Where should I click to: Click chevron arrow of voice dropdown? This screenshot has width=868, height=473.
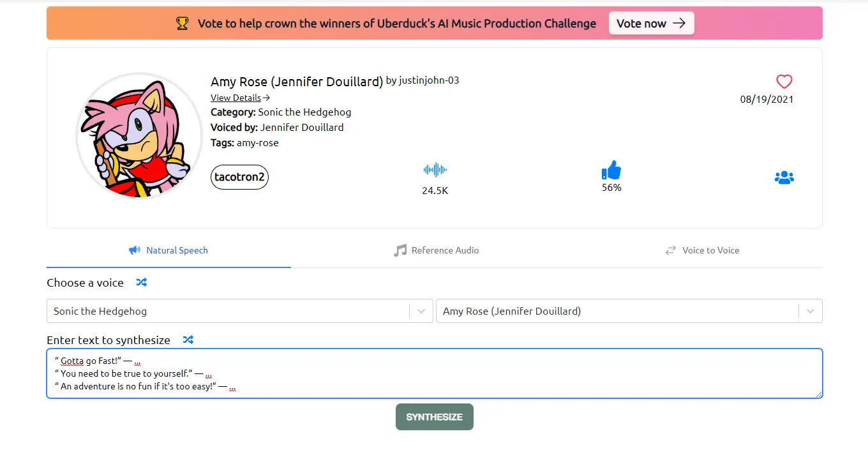coord(811,312)
